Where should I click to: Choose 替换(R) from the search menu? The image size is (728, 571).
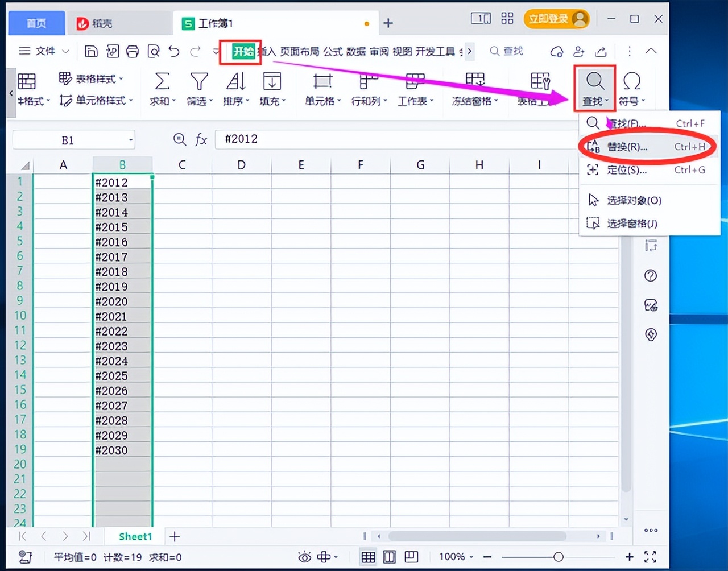point(626,146)
